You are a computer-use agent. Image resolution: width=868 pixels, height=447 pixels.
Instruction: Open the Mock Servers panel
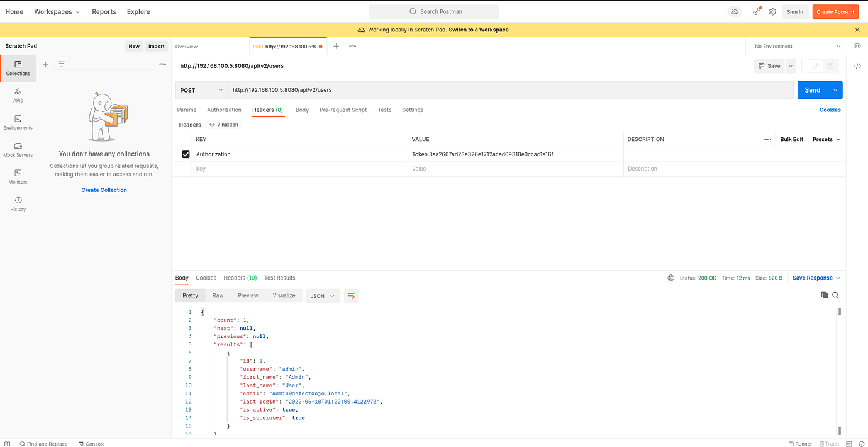[x=18, y=150]
